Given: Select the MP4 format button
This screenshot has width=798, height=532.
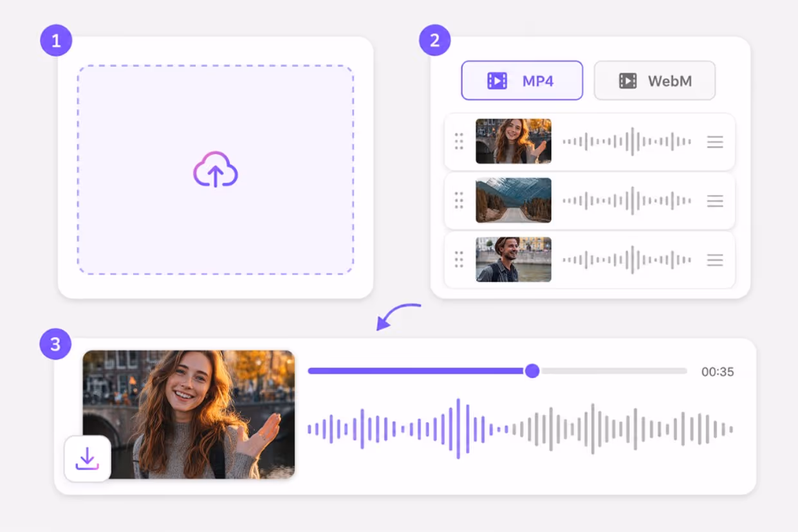Looking at the screenshot, I should [522, 80].
